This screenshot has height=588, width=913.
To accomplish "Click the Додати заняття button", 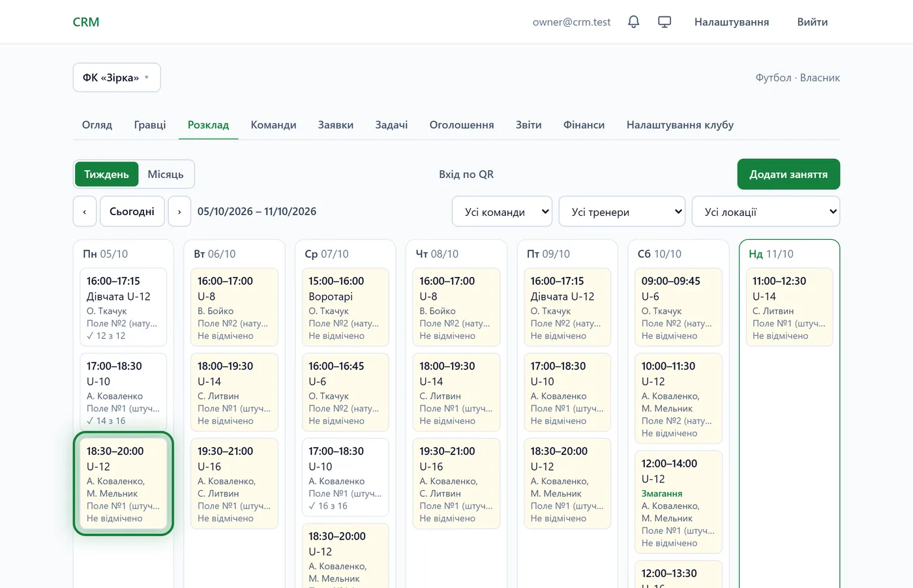I will (788, 174).
